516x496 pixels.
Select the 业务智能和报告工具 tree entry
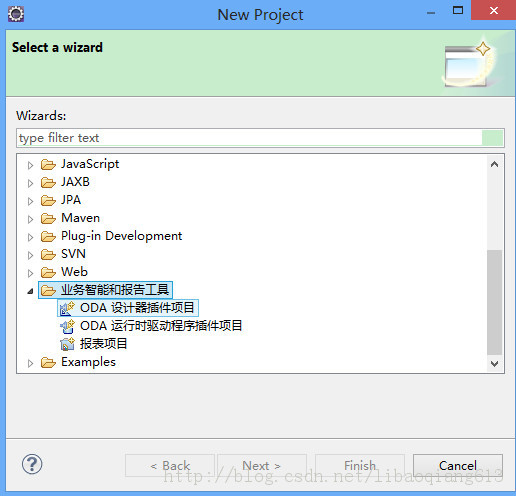(x=115, y=290)
